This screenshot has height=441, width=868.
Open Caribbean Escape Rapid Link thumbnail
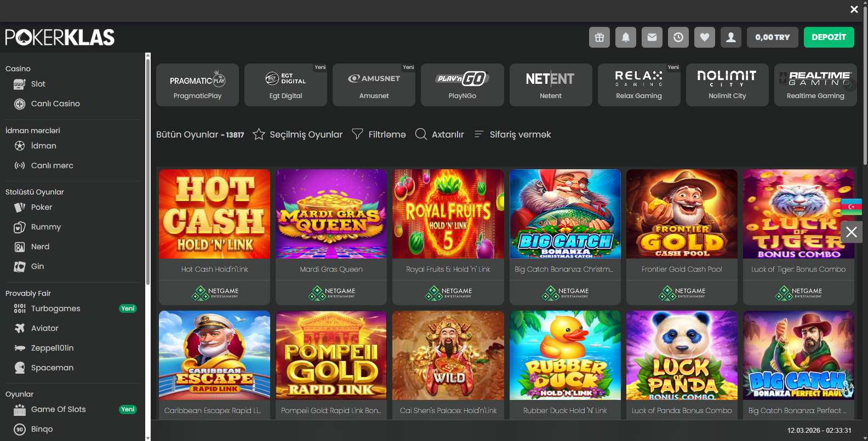tap(214, 355)
